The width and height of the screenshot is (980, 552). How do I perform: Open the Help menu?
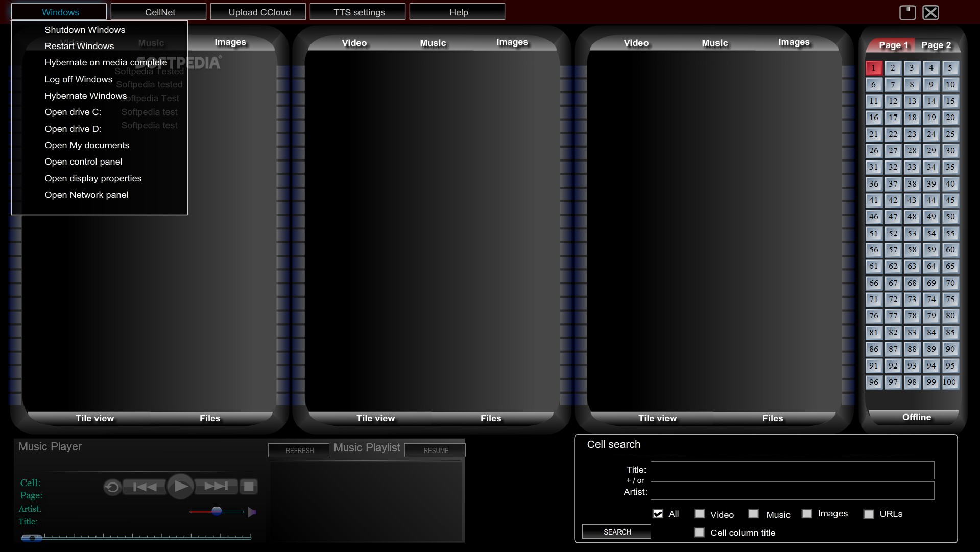[458, 12]
